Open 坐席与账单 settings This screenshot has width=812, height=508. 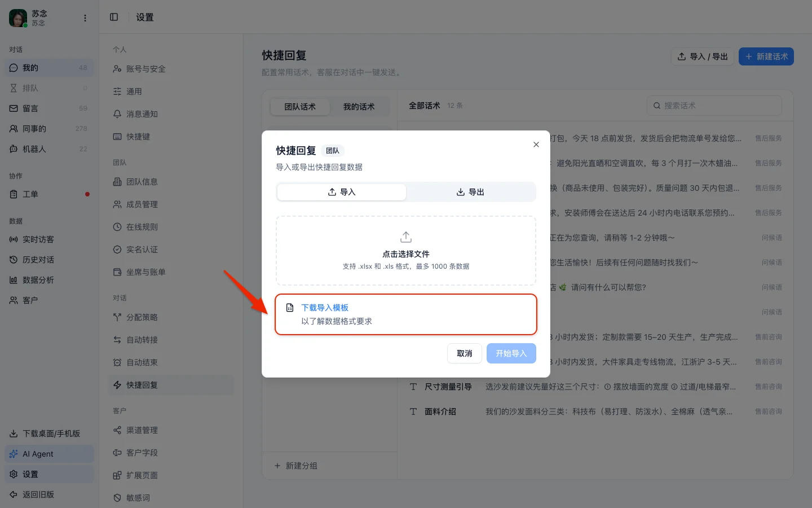click(x=171, y=272)
